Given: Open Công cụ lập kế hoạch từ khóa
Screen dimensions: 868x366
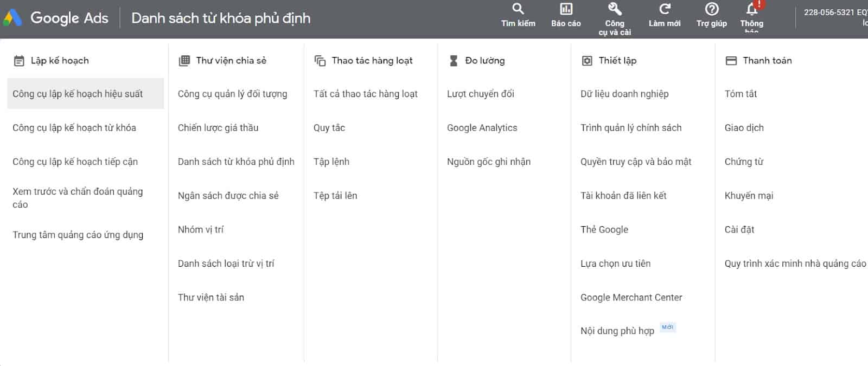Looking at the screenshot, I should click(74, 128).
